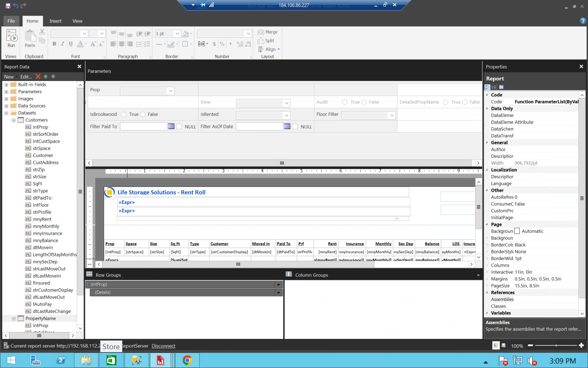Click the Disconnect link

click(x=163, y=346)
